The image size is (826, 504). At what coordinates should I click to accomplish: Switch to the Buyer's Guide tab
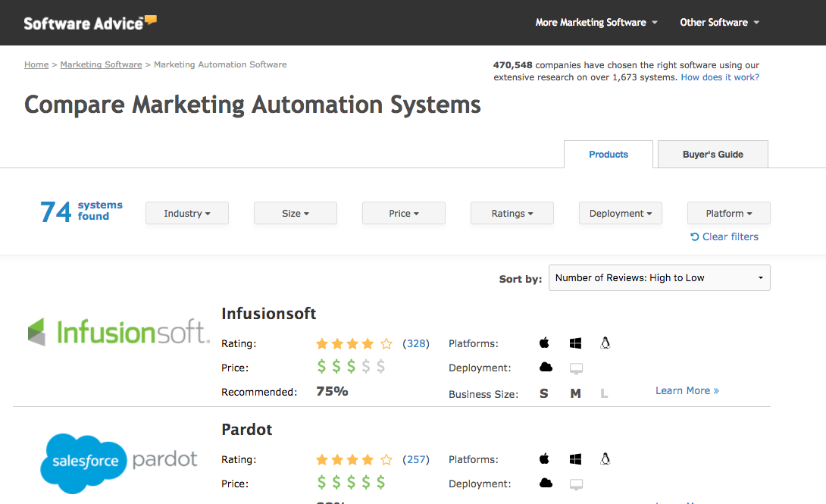[x=712, y=155]
